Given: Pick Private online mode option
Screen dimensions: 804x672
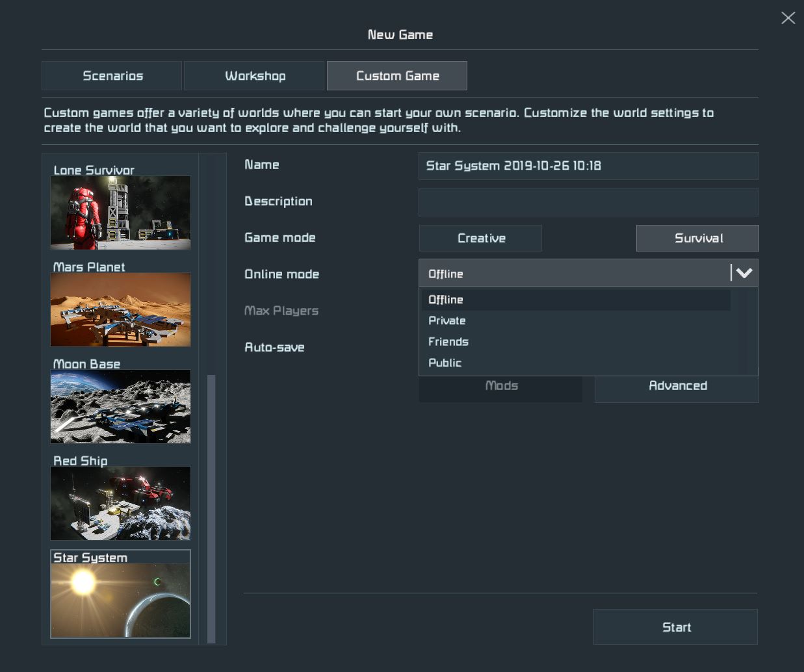Looking at the screenshot, I should [576, 320].
